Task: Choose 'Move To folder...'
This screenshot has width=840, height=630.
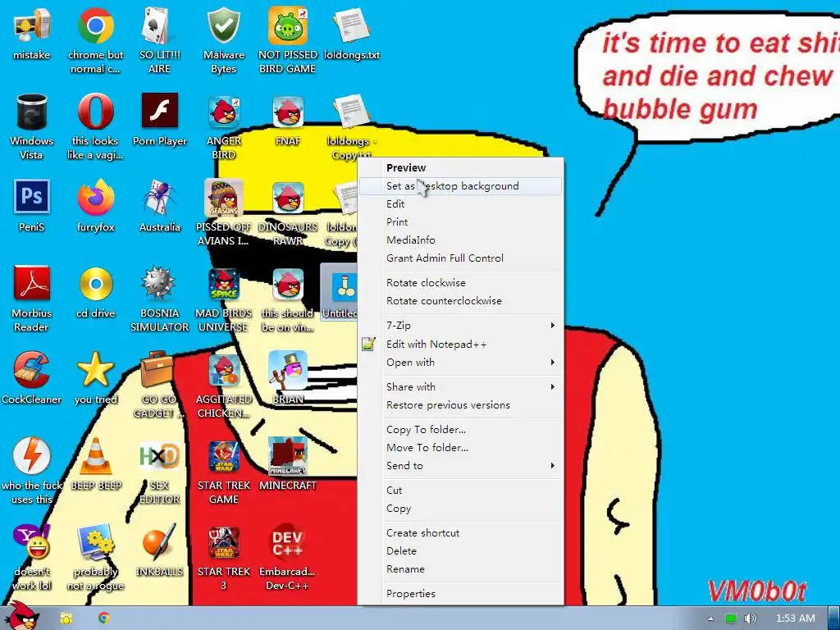Action: (x=460, y=448)
